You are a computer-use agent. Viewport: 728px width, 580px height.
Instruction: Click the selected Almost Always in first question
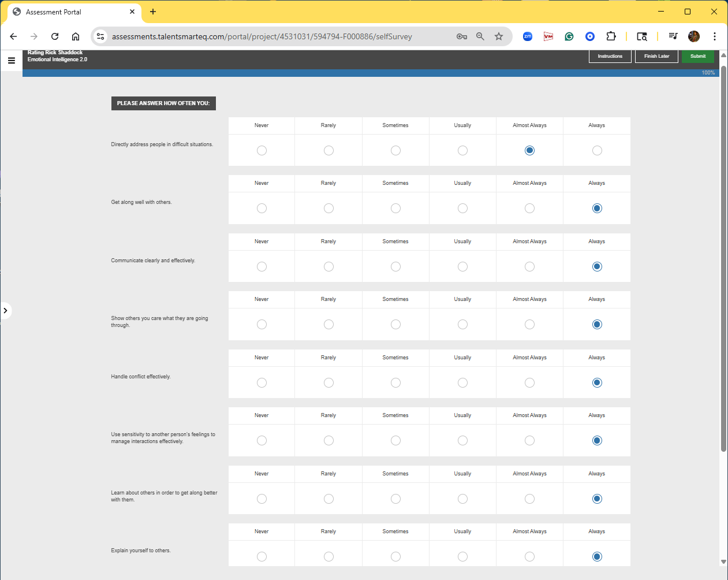point(529,151)
